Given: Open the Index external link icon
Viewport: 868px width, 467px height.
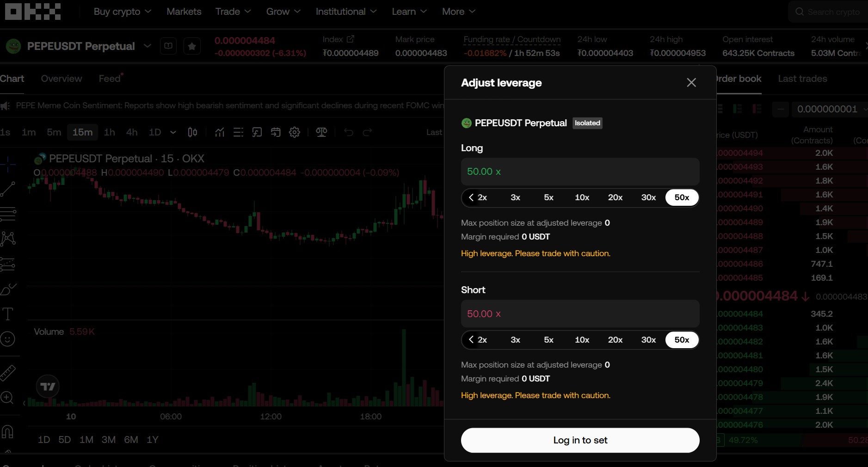Looking at the screenshot, I should (351, 39).
